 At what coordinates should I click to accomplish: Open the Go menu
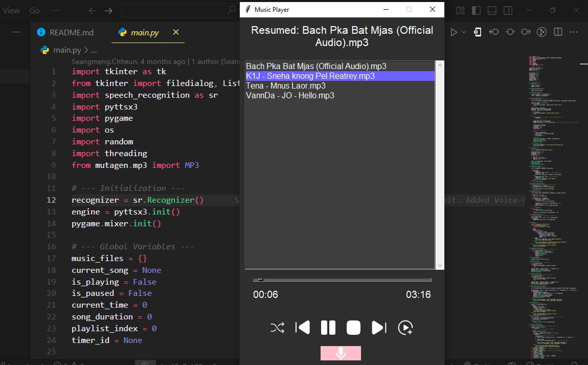click(34, 11)
